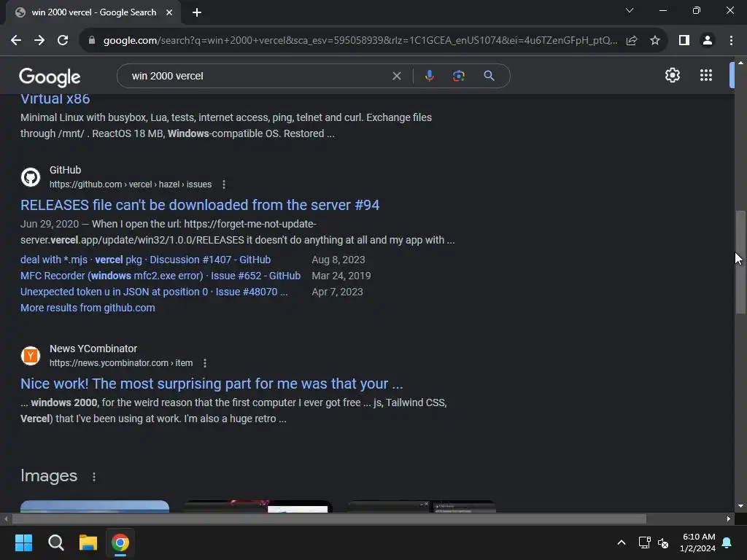This screenshot has height=560, width=747.
Task: Click the horizontal scrollbar thumb
Action: 329,519
